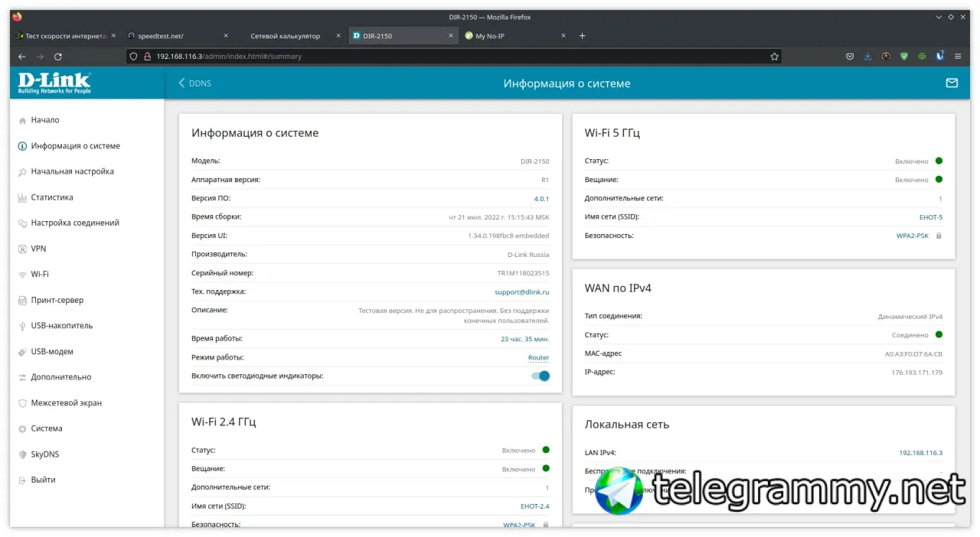Bookmark this page with the star icon
The height and width of the screenshot is (537, 980).
[x=774, y=57]
